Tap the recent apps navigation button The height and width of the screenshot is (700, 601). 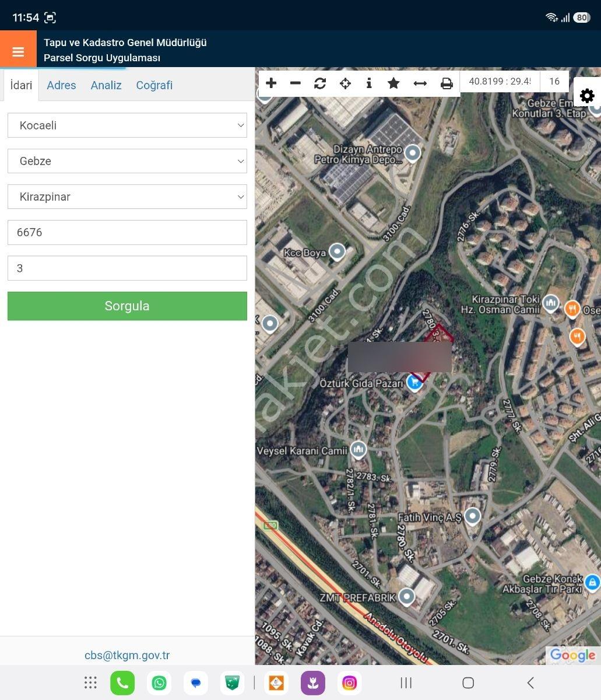[x=406, y=682]
